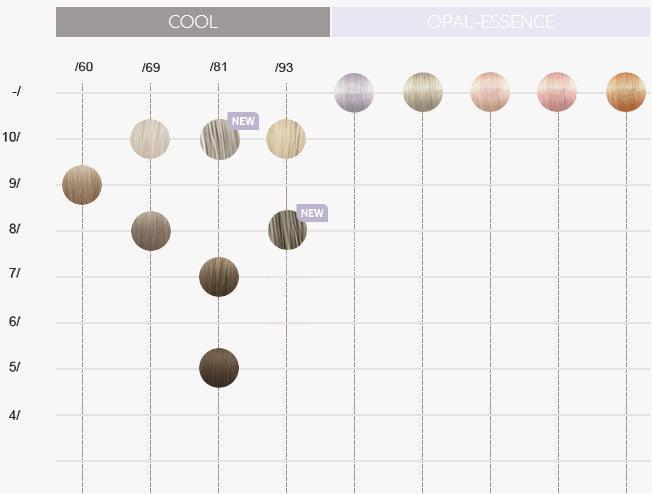Choose the 7/81 medium brown swatch

click(219, 277)
